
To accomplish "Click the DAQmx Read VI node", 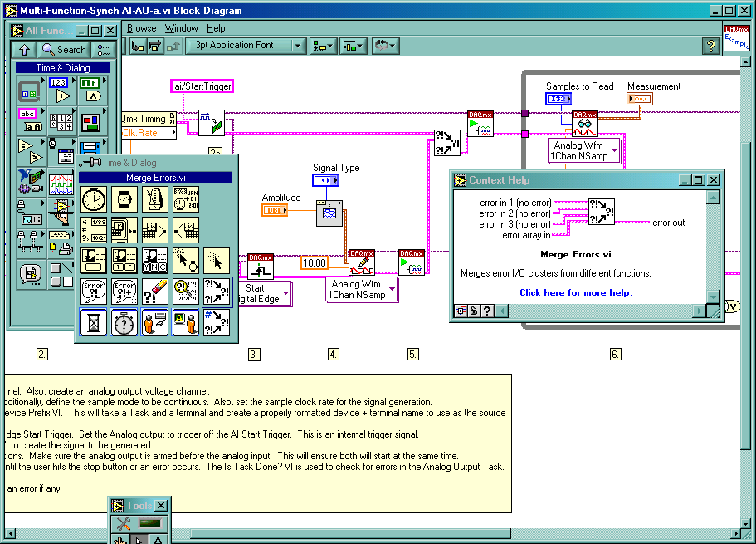I will pyautogui.click(x=585, y=124).
